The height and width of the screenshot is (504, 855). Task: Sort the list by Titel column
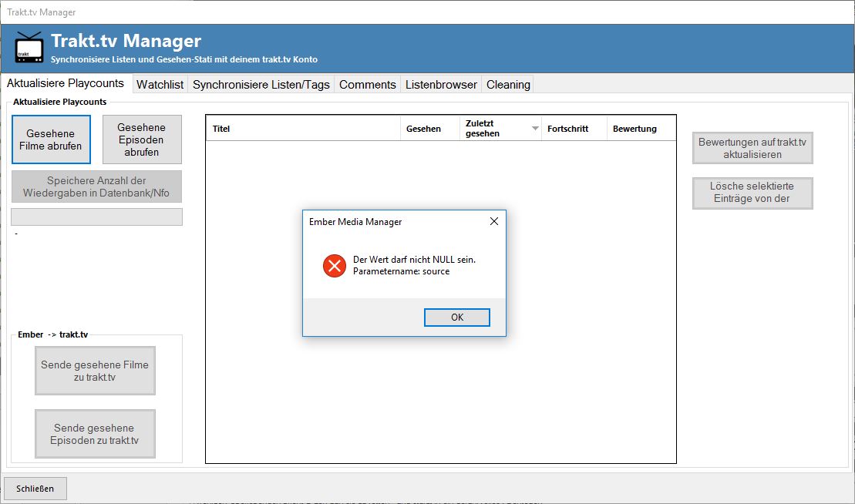point(303,129)
